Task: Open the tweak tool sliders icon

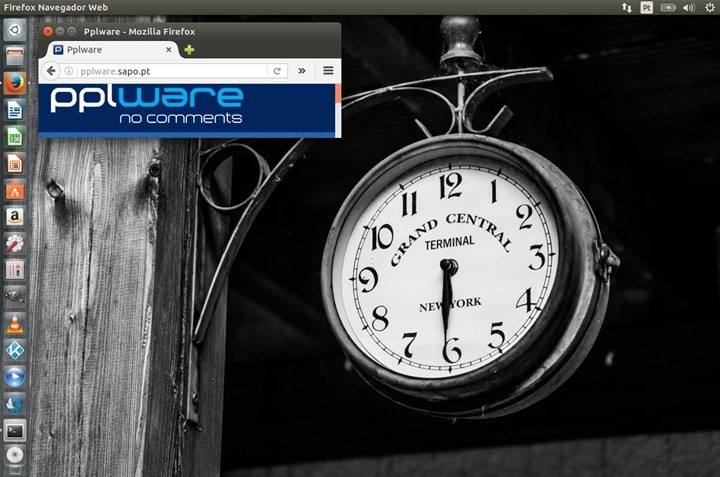Action: [15, 270]
